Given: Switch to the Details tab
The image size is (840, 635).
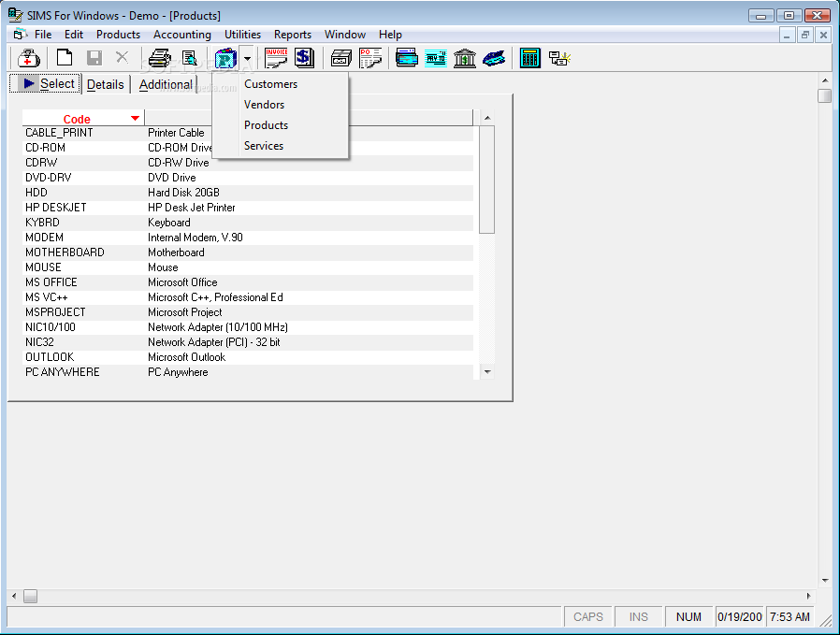Looking at the screenshot, I should click(105, 84).
